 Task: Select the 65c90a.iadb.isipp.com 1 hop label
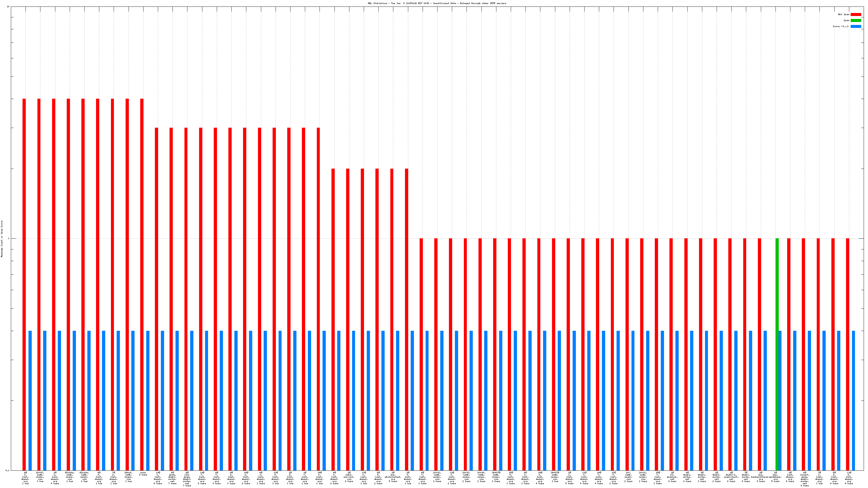click(70, 477)
